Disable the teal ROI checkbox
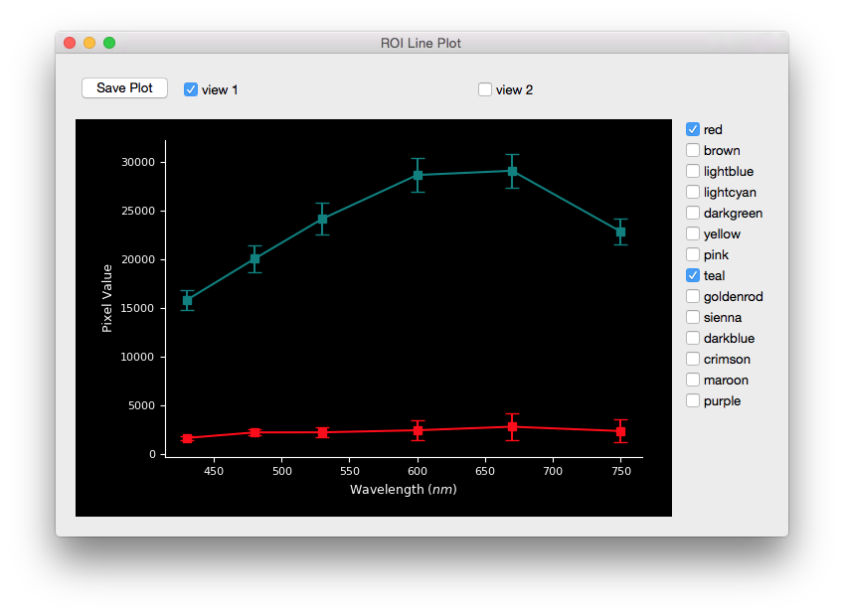This screenshot has width=844, height=616. [693, 275]
